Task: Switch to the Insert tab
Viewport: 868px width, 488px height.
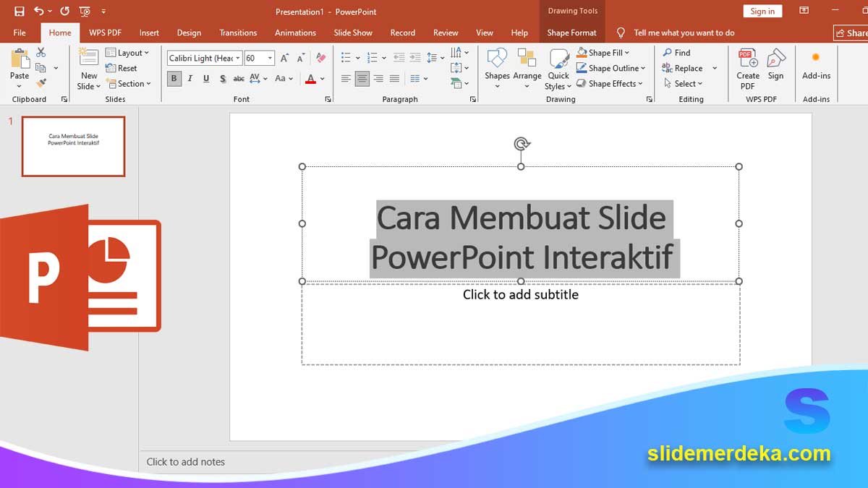Action: point(149,33)
